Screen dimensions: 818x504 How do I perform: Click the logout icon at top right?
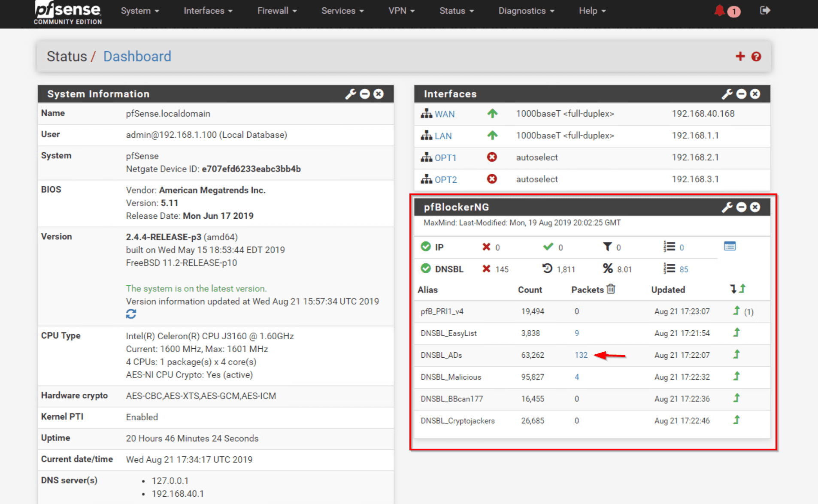click(765, 11)
